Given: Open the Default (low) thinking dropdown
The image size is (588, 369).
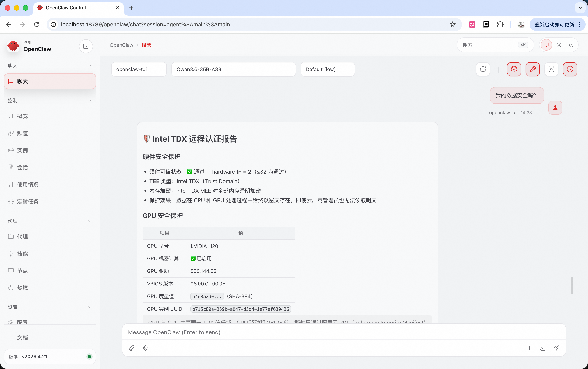Looking at the screenshot, I should [327, 69].
